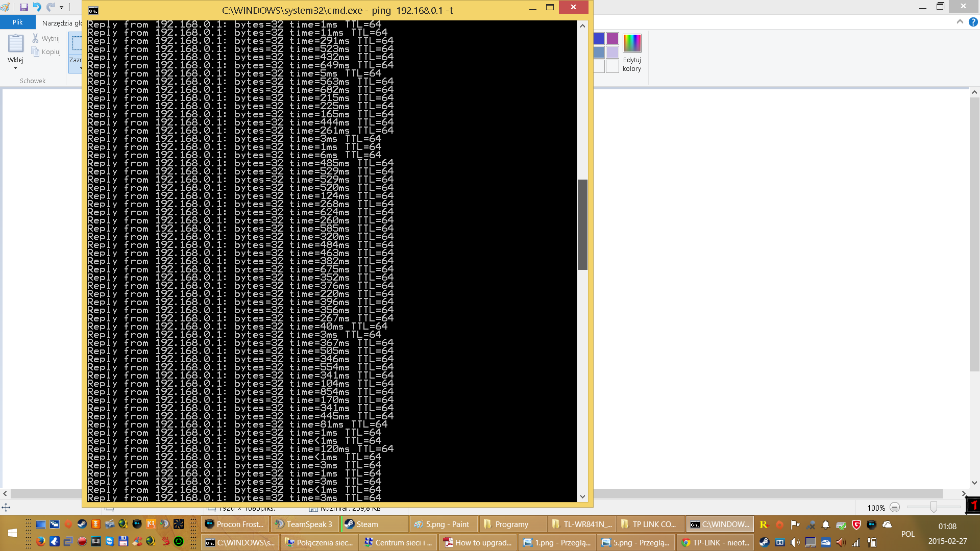The height and width of the screenshot is (551, 980).
Task: Click the POL language indicator in tray
Action: pos(908,534)
